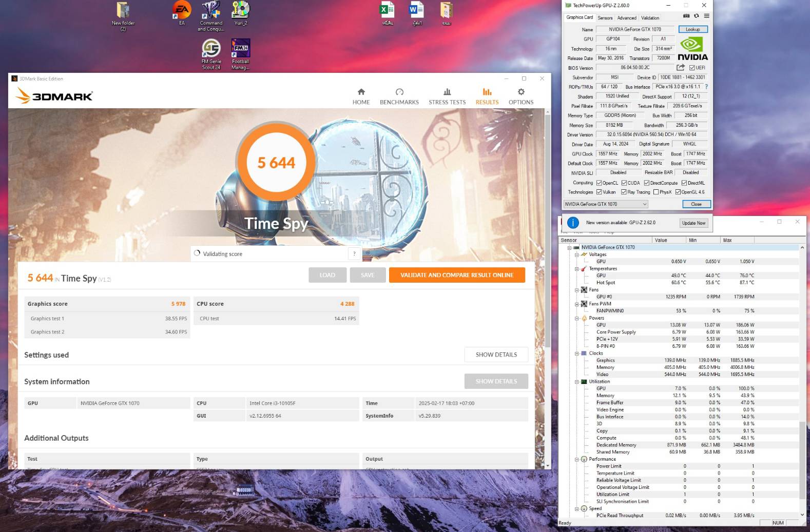The height and width of the screenshot is (532, 810).
Task: Collapse the Temperatures tree node
Action: (576, 269)
